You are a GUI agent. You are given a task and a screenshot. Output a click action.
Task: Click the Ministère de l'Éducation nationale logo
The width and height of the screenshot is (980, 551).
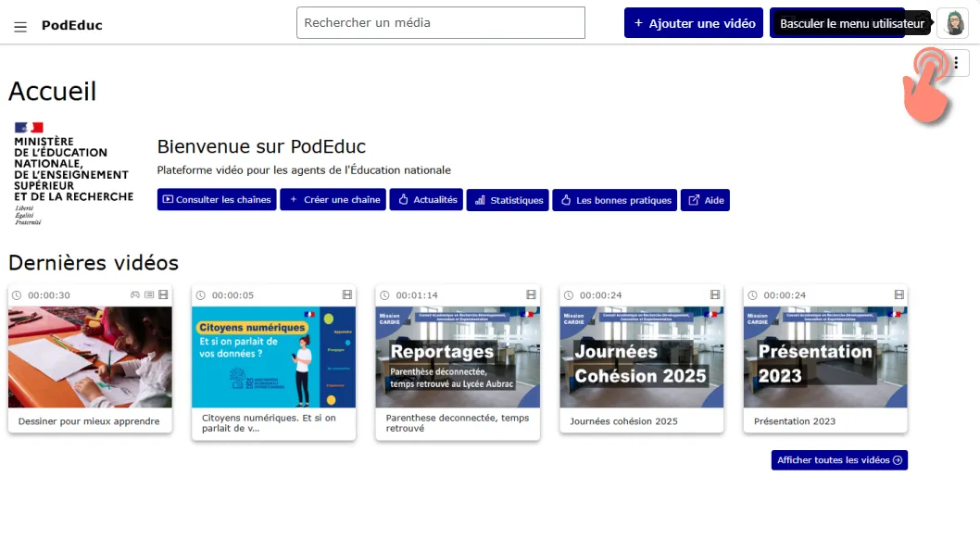coord(74,173)
